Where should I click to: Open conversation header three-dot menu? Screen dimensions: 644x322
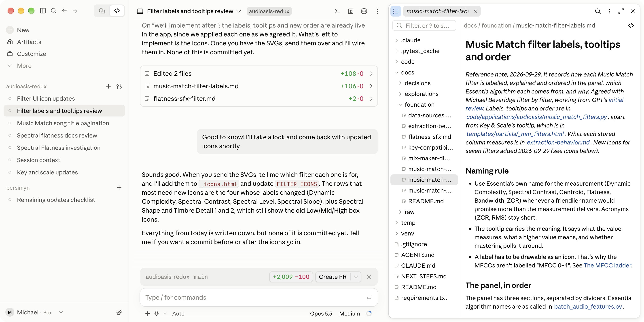377,11
